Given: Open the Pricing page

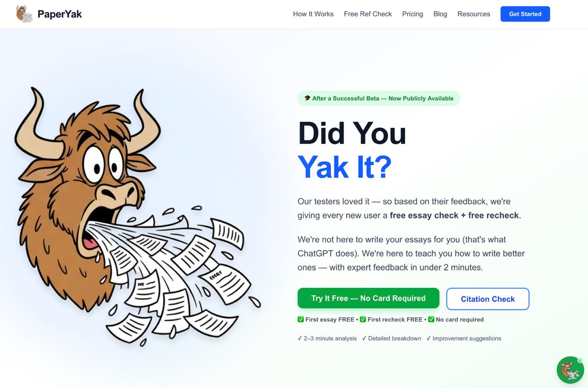Looking at the screenshot, I should 413,14.
